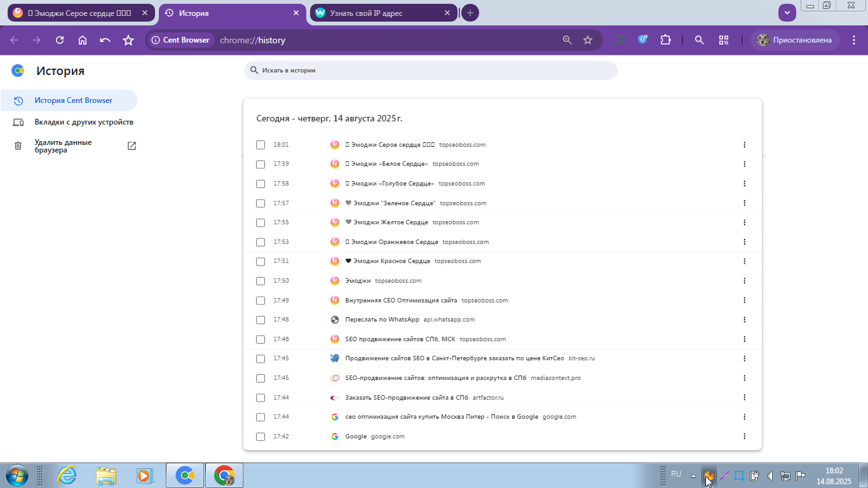Open Удалить данные браузера
Screen dimensions: 868x488
[x=69, y=146]
